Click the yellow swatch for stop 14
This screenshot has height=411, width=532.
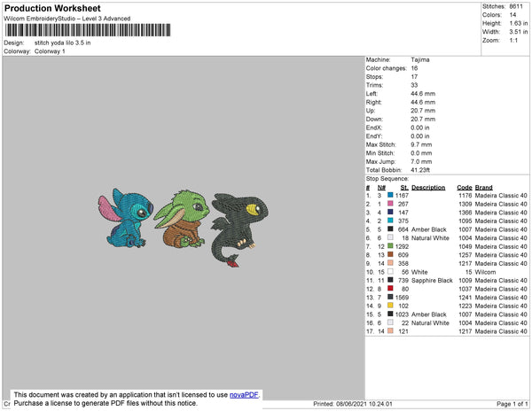390,306
